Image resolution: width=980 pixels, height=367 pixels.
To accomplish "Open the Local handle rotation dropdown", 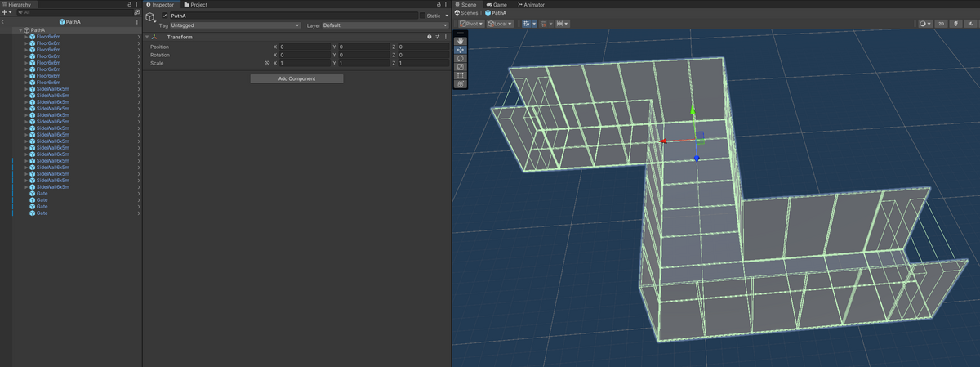I will click(x=499, y=24).
